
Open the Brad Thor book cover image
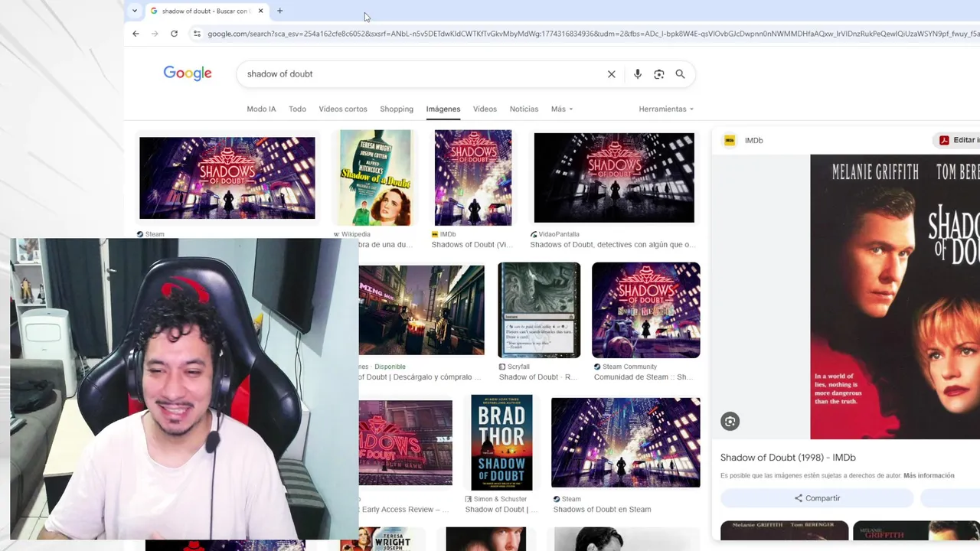[501, 442]
